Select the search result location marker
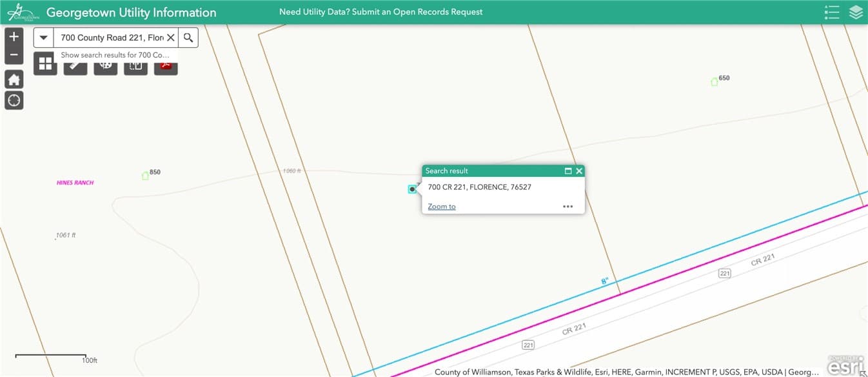The height and width of the screenshot is (377, 868). click(412, 189)
